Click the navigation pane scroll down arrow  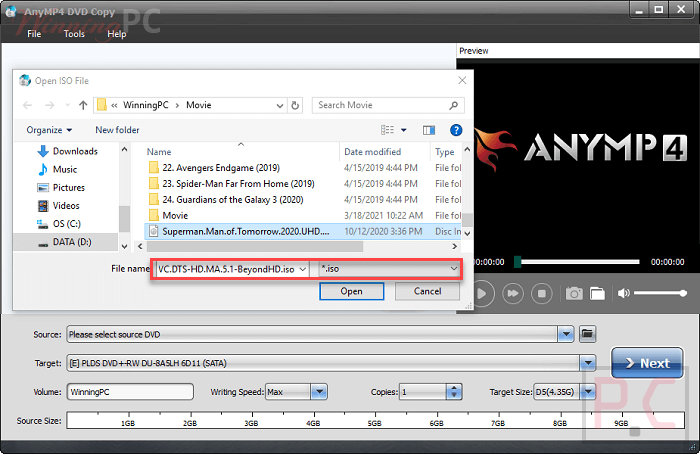coord(125,246)
